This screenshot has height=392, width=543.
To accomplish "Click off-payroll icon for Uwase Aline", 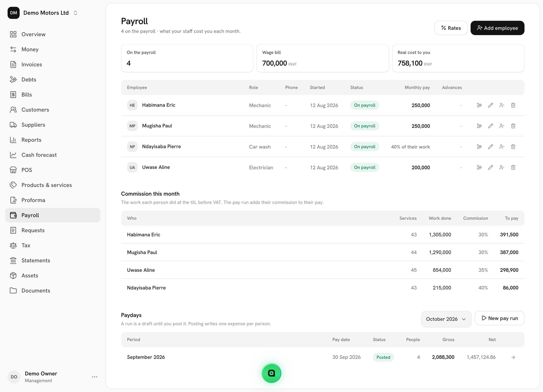I will tap(502, 167).
